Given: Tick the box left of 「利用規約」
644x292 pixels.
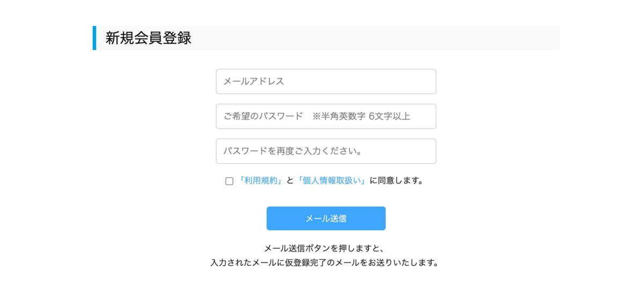Looking at the screenshot, I should click(229, 181).
